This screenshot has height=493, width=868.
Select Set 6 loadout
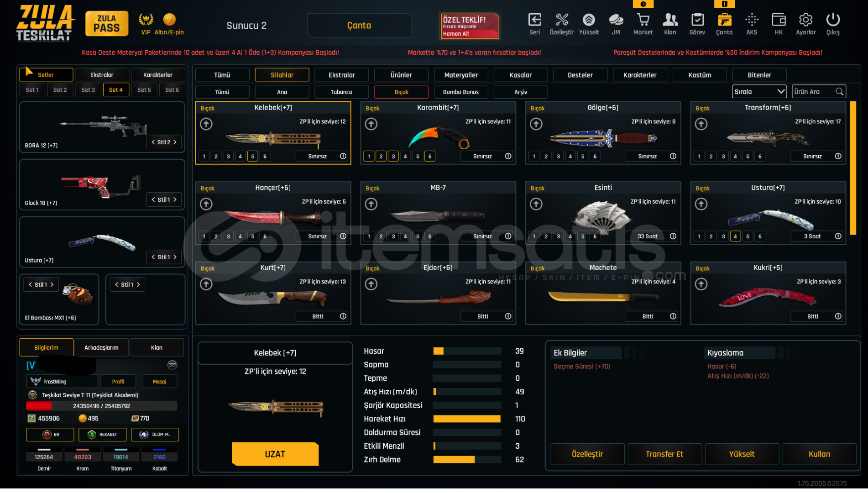(x=172, y=90)
